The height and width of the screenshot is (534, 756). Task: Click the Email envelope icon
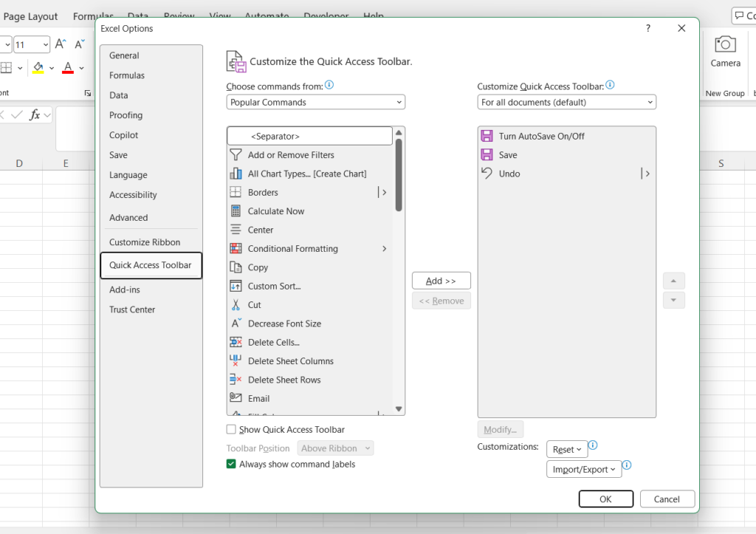pos(236,398)
